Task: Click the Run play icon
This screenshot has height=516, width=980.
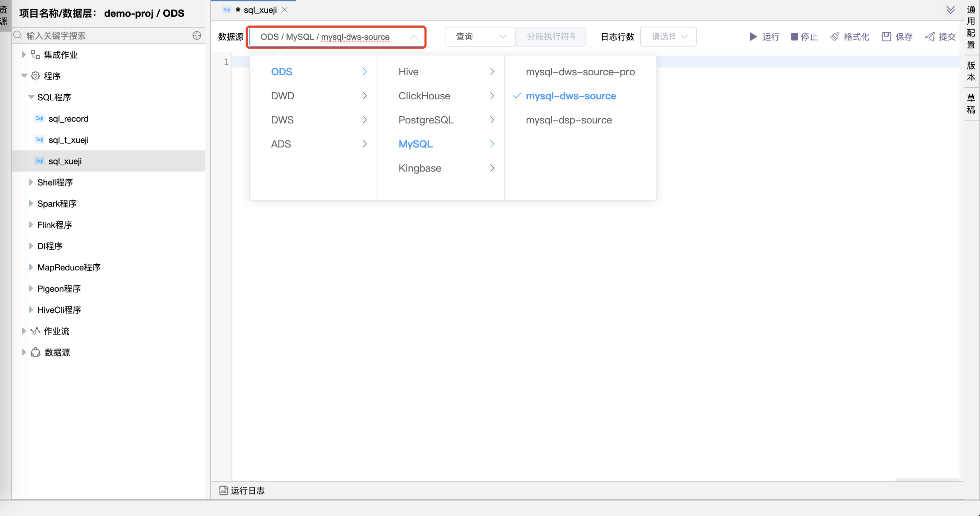Action: click(x=753, y=36)
